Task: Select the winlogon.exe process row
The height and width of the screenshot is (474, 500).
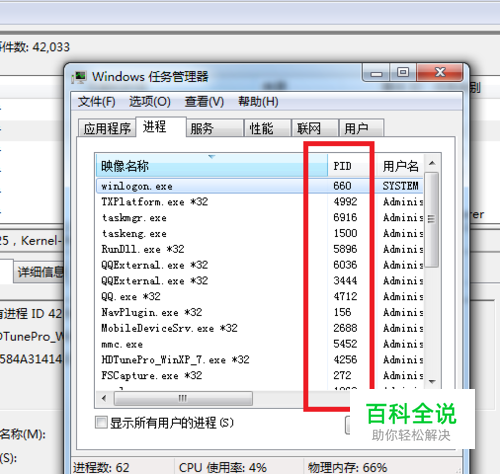Action: point(260,186)
